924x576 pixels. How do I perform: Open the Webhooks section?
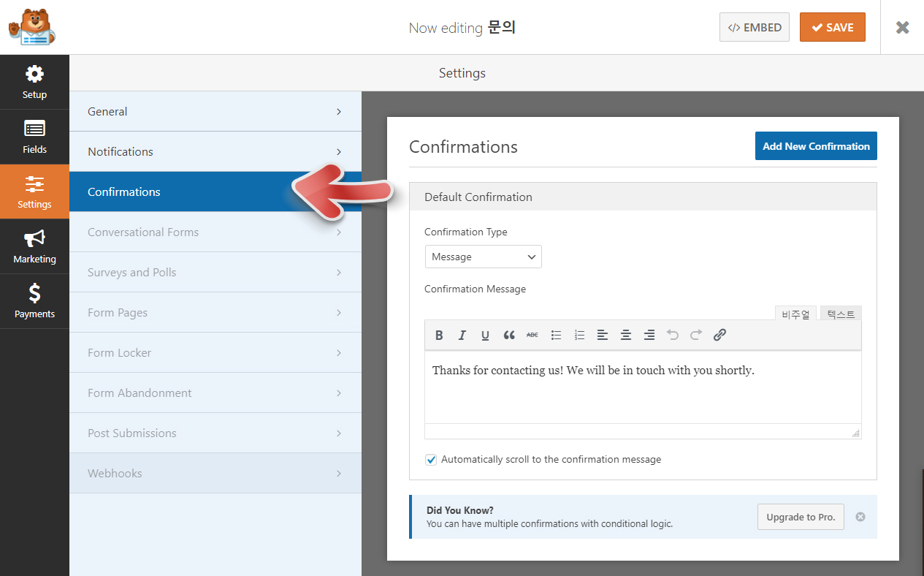[x=215, y=473]
